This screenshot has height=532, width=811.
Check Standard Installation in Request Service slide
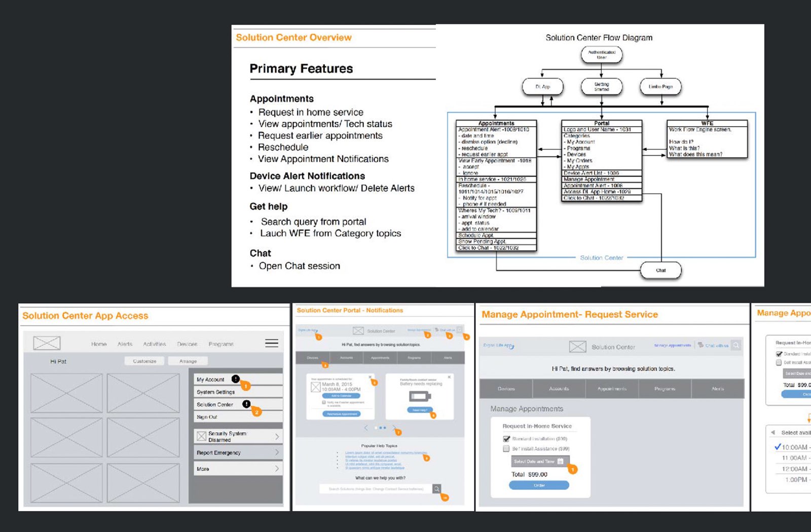pos(506,439)
